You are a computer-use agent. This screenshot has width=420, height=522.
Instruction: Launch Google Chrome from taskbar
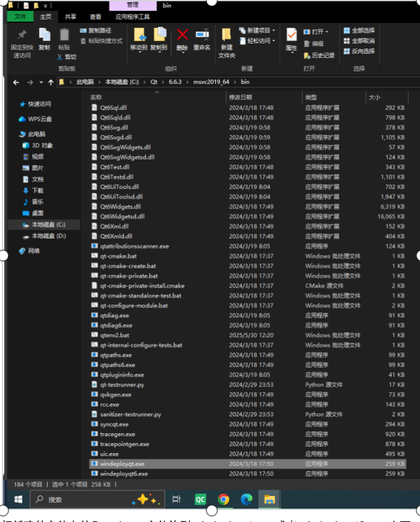(x=223, y=500)
